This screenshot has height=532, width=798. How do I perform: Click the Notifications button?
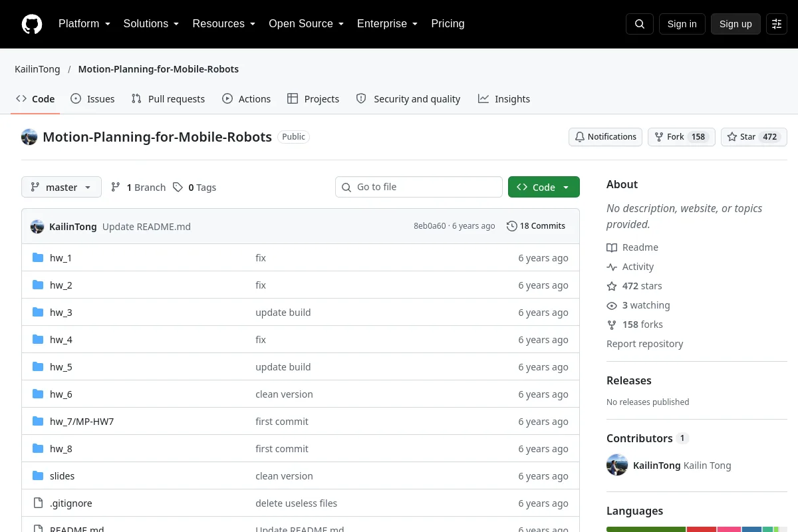(605, 137)
